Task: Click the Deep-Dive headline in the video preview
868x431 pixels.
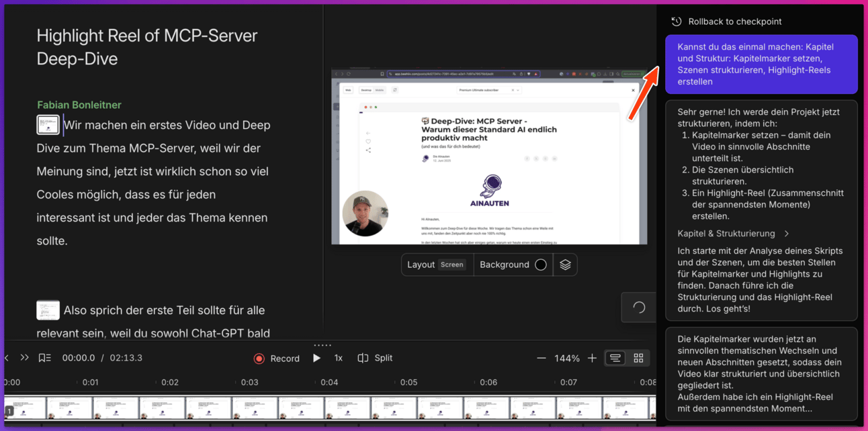Action: pyautogui.click(x=489, y=130)
